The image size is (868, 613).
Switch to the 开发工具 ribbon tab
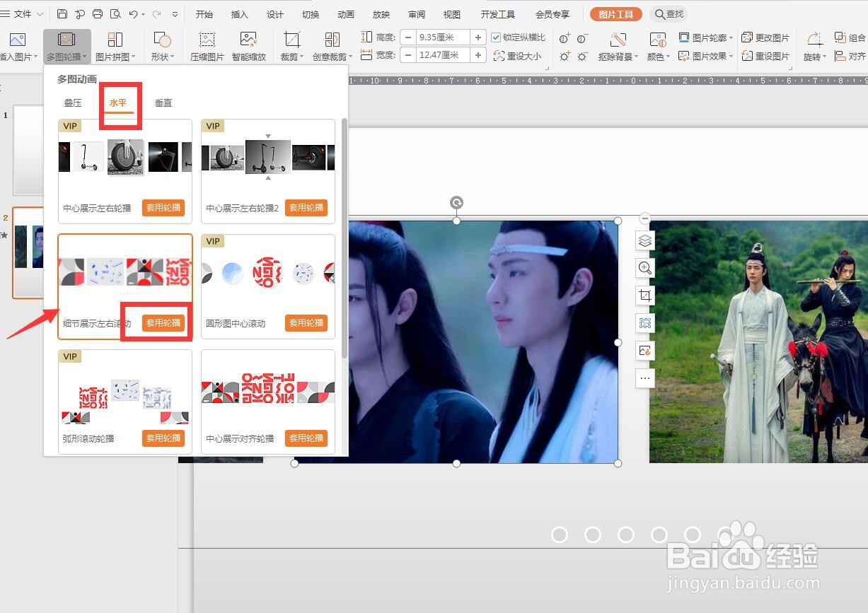(x=498, y=15)
